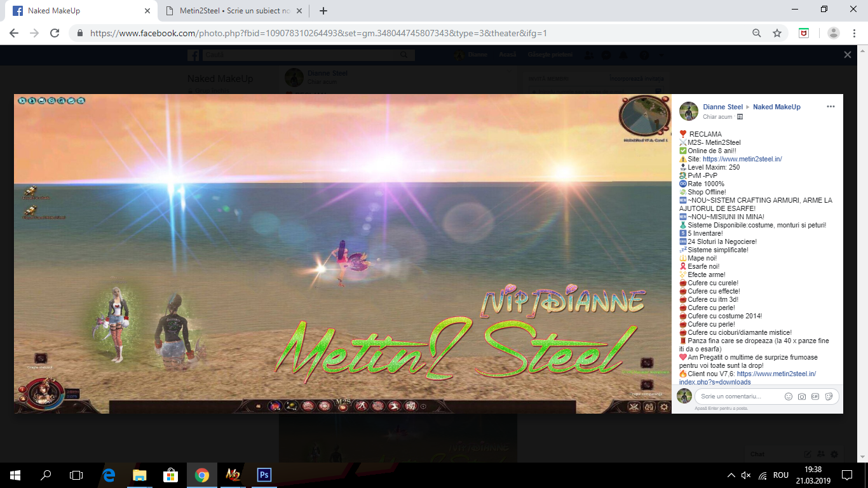Click the 'Chiar acum' timestamp
868x488 pixels.
click(x=717, y=117)
